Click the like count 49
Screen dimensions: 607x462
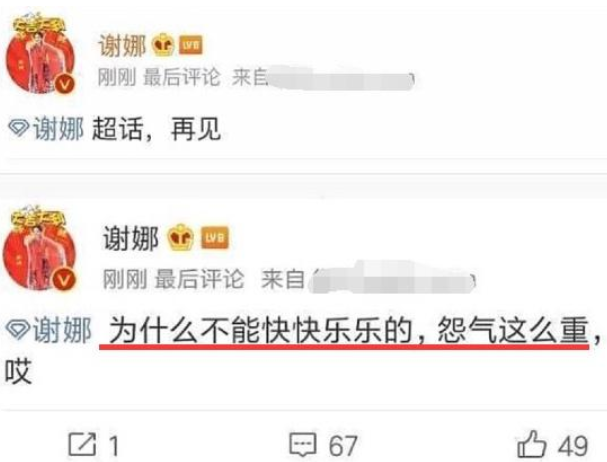coord(573,445)
